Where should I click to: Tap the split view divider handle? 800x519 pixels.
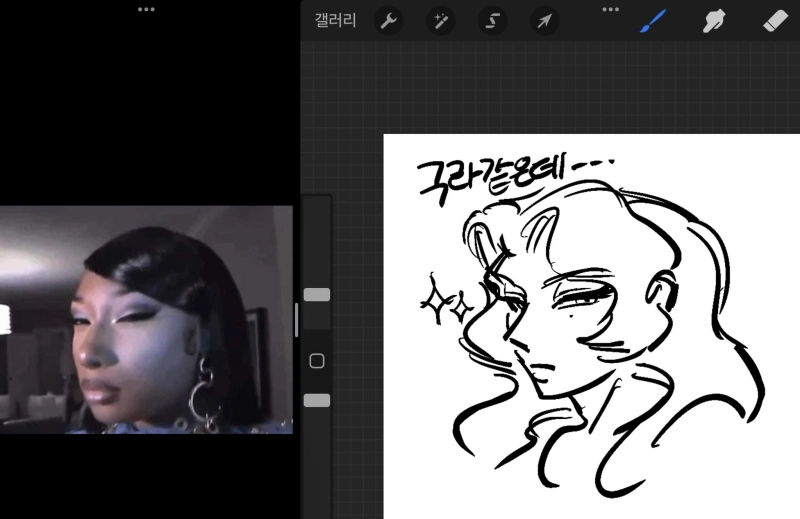[x=296, y=320]
